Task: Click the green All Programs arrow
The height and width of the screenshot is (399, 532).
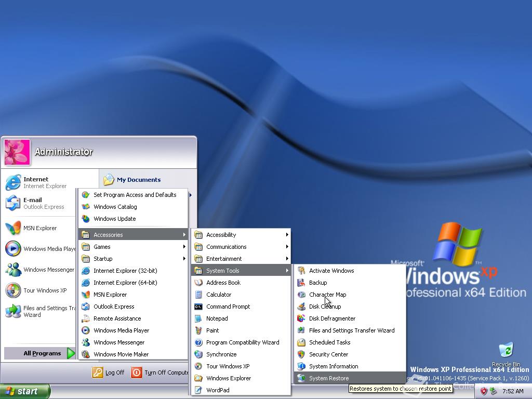Action: [71, 353]
